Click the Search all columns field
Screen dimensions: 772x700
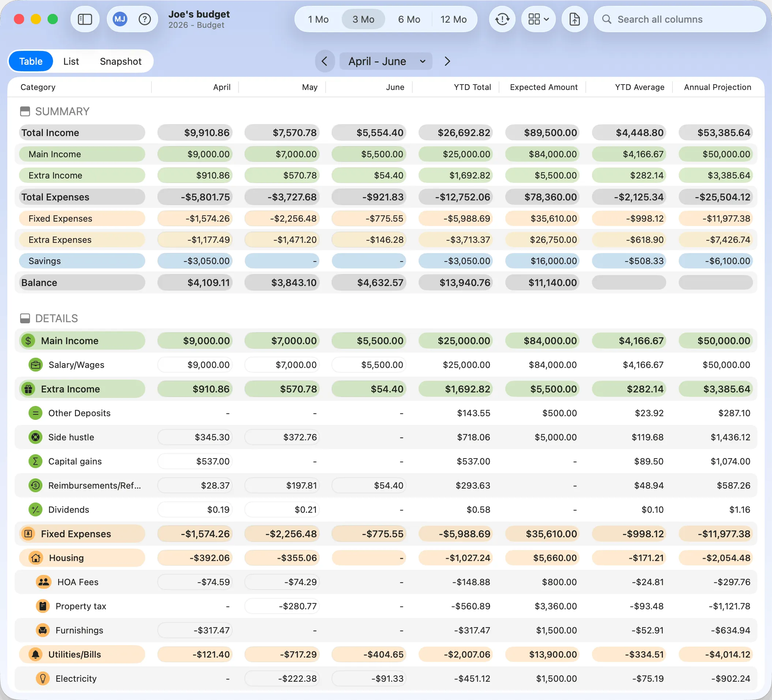(680, 19)
